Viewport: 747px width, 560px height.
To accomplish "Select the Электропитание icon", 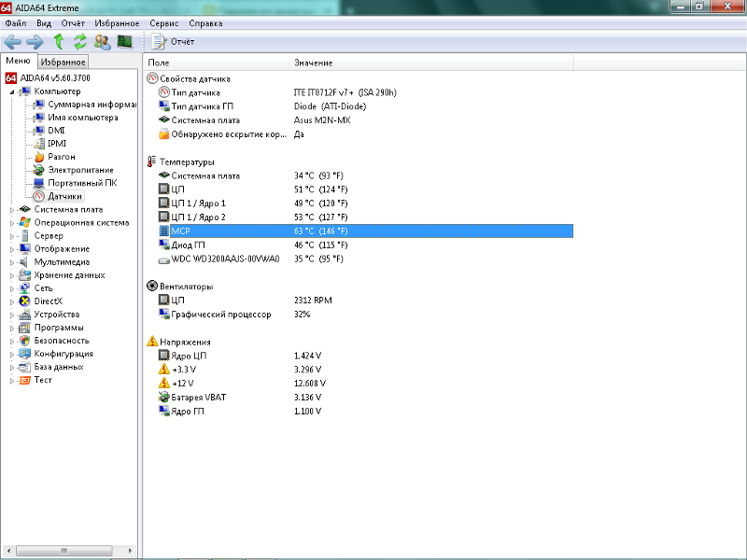I will [x=39, y=170].
